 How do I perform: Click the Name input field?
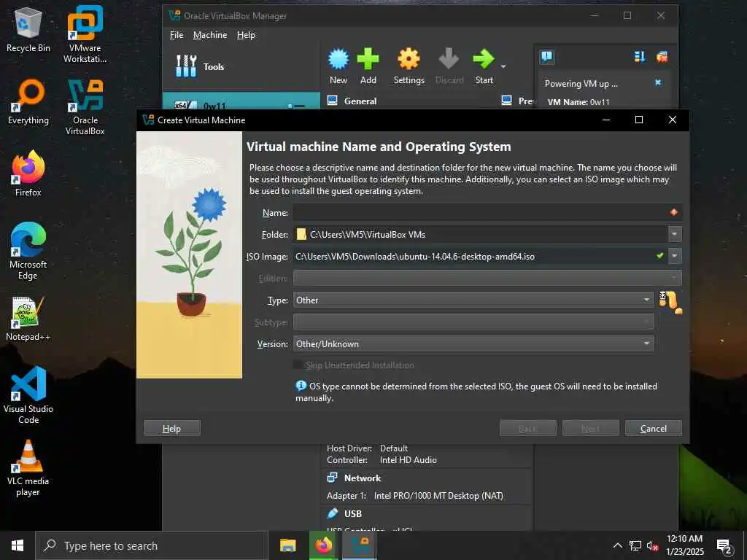click(x=487, y=212)
